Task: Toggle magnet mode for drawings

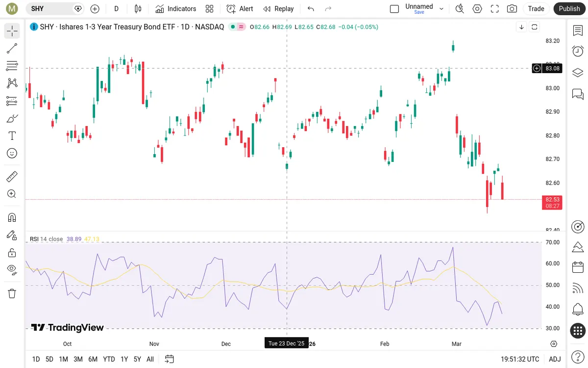Action: point(12,217)
